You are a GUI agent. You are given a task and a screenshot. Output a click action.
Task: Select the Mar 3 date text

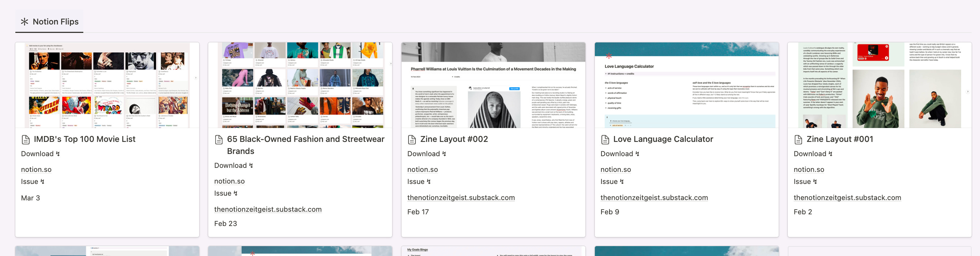point(30,198)
